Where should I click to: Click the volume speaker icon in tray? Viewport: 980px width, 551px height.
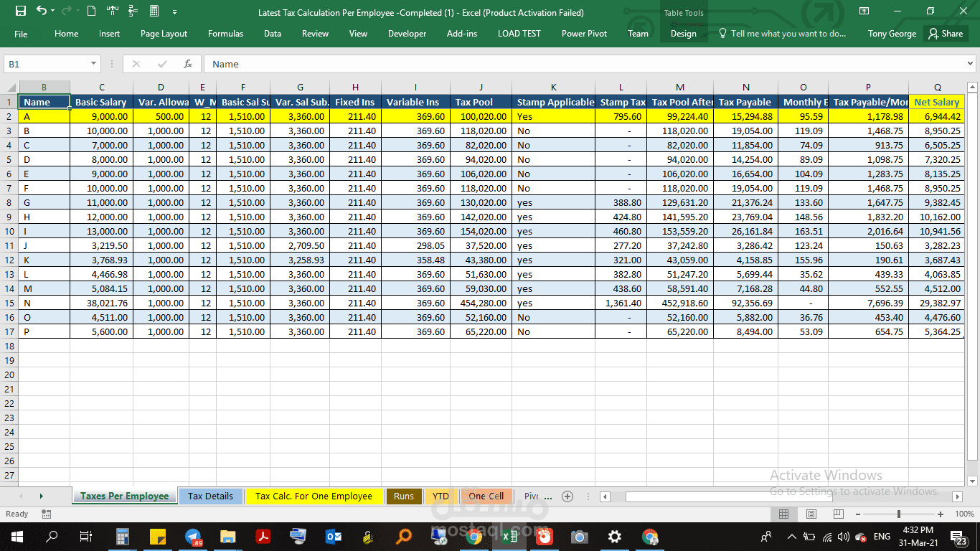[842, 537]
